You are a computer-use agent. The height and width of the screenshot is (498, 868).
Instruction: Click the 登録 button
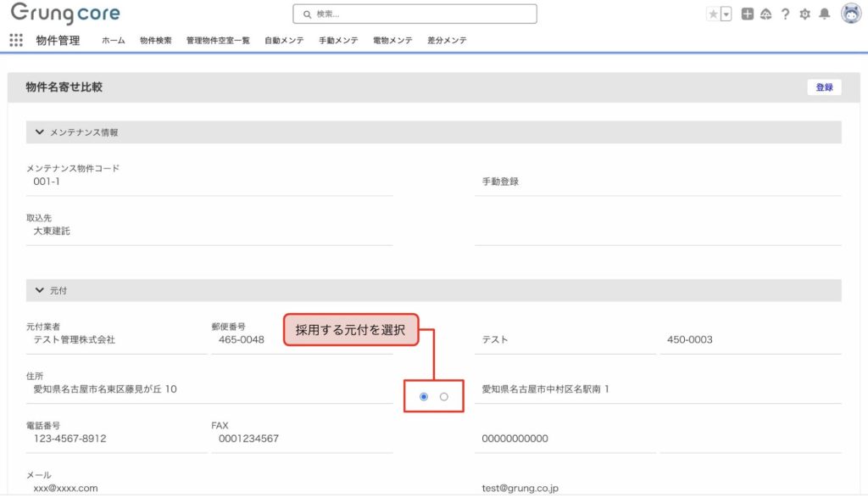pos(824,87)
